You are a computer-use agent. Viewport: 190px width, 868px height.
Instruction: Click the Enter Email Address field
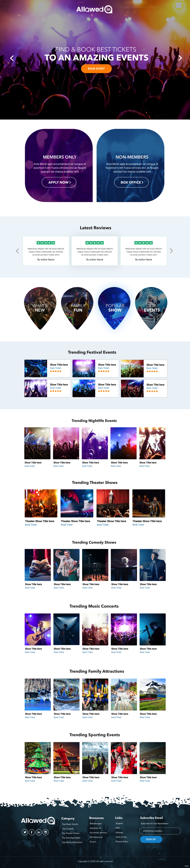[160, 831]
